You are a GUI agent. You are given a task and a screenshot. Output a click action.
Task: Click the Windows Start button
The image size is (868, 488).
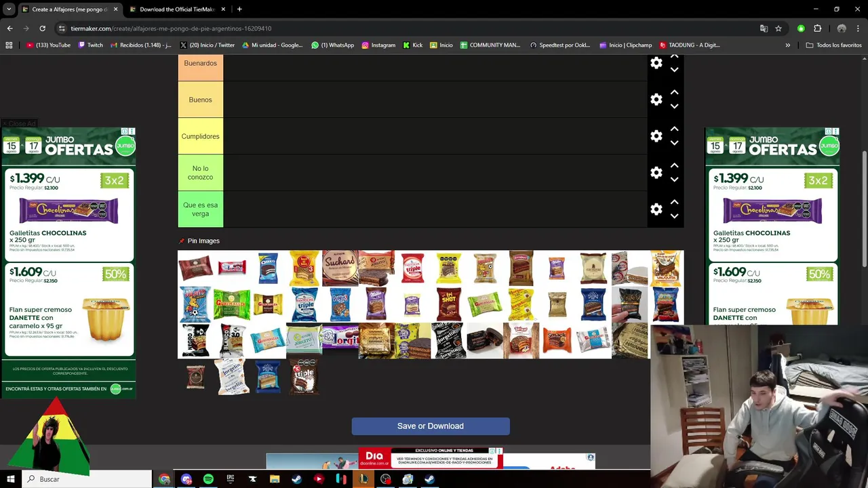coord(10,479)
